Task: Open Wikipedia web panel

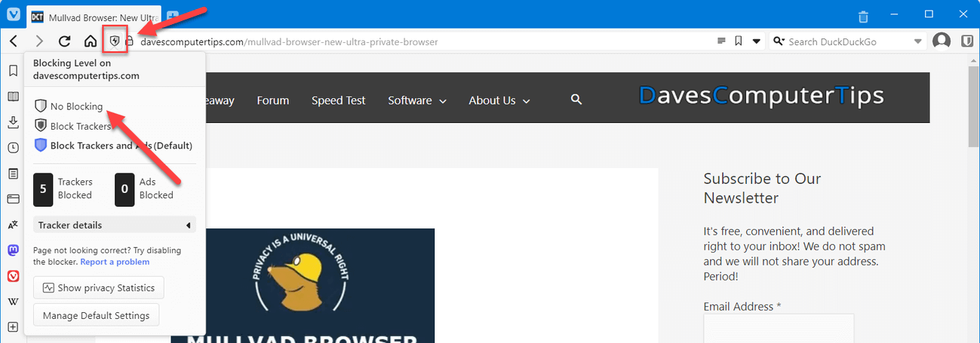Action: pos(13,302)
